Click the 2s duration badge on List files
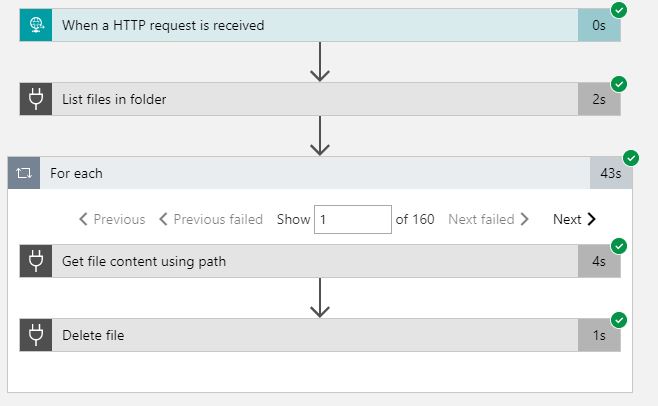This screenshot has height=406, width=658. pos(599,99)
